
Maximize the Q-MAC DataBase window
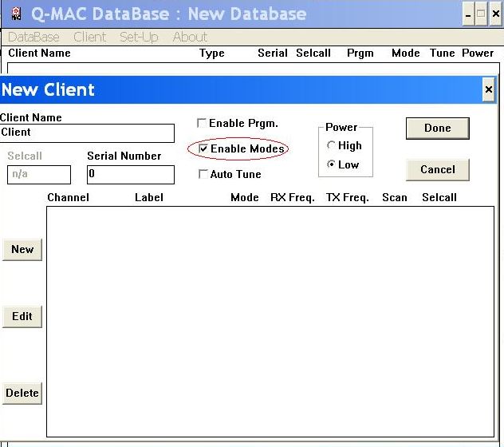(481, 14)
